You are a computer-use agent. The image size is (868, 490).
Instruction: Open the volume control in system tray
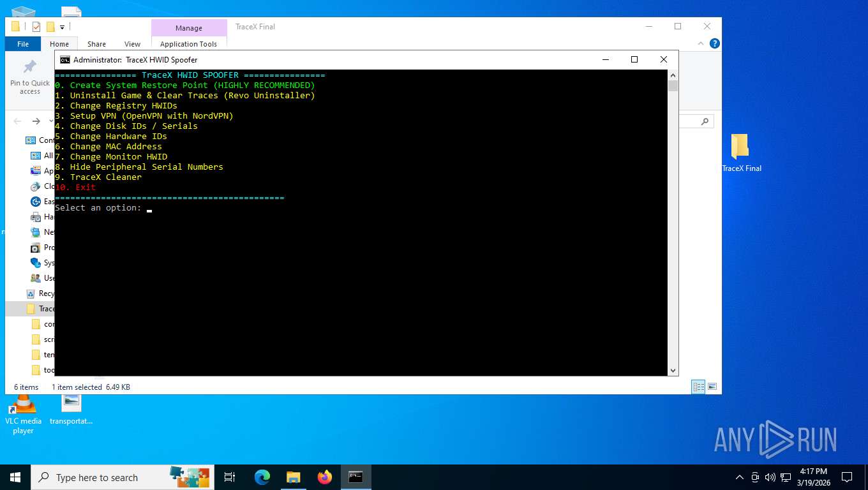[x=770, y=477]
